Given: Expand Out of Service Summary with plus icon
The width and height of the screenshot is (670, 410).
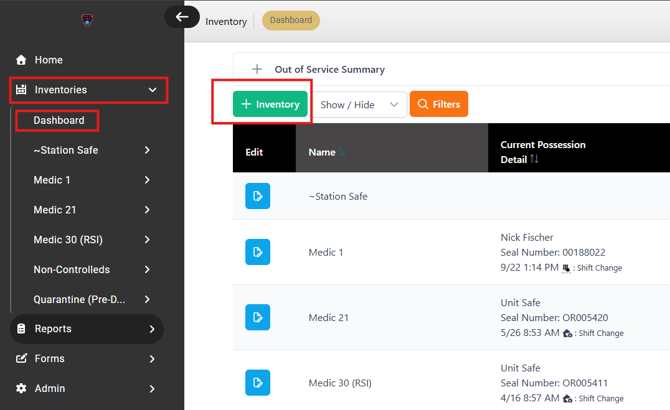Looking at the screenshot, I should coord(257,69).
